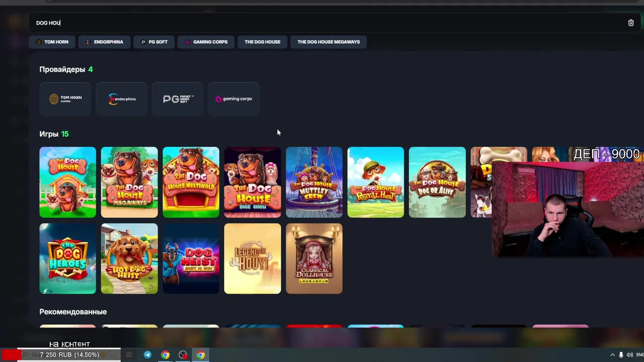The height and width of the screenshot is (362, 644).
Task: Launch The Dog House Dice Show game
Action: pos(253,182)
